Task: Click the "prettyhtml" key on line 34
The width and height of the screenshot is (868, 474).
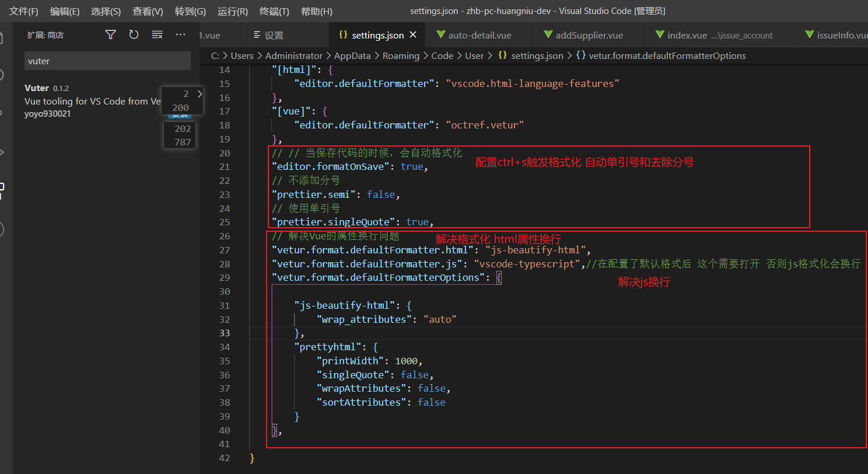Action: point(328,347)
